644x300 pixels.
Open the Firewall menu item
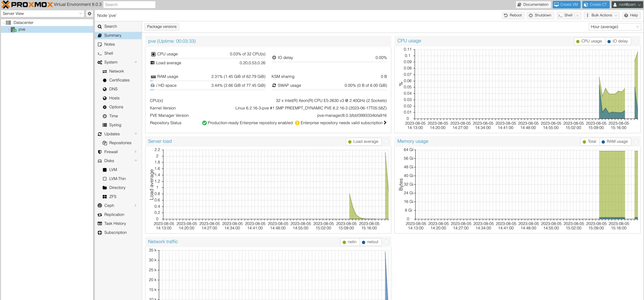pos(118,152)
